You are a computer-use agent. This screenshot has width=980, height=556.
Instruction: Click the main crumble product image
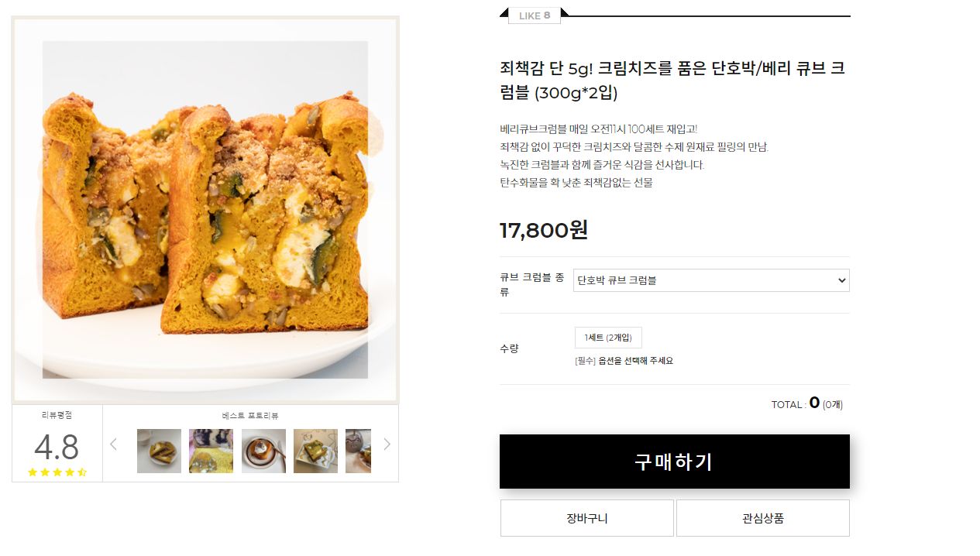click(x=205, y=210)
